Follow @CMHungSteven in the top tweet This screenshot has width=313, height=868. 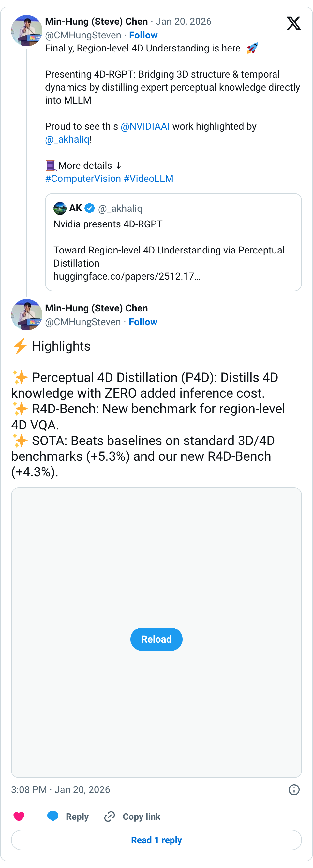[143, 35]
